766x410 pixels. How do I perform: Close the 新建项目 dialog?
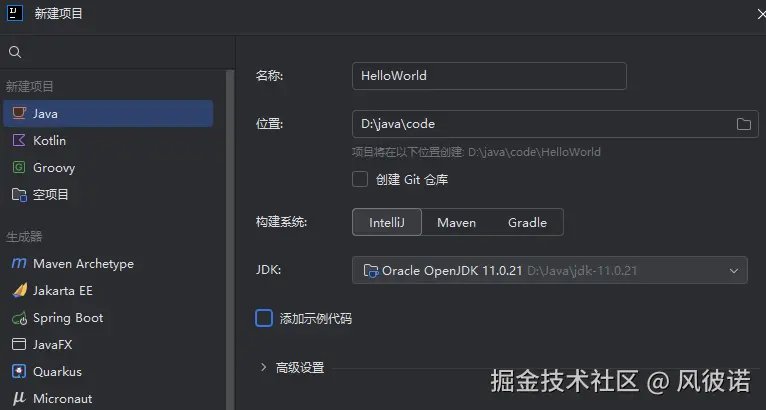pos(761,14)
